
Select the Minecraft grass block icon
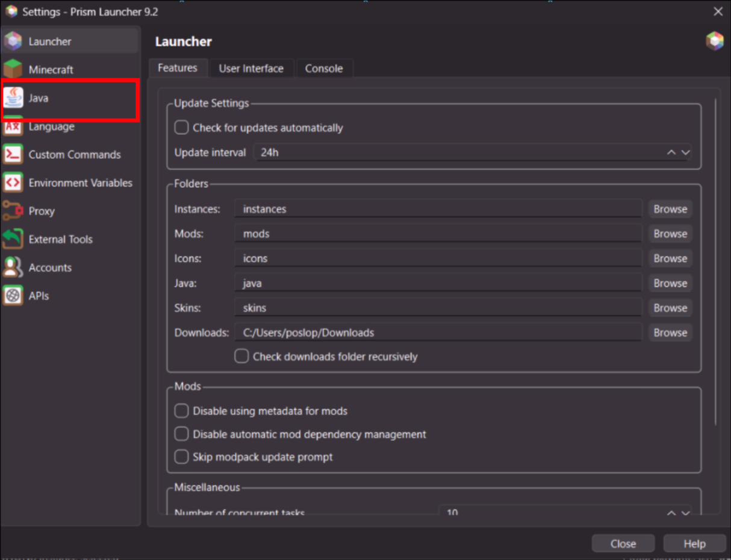[x=13, y=69]
